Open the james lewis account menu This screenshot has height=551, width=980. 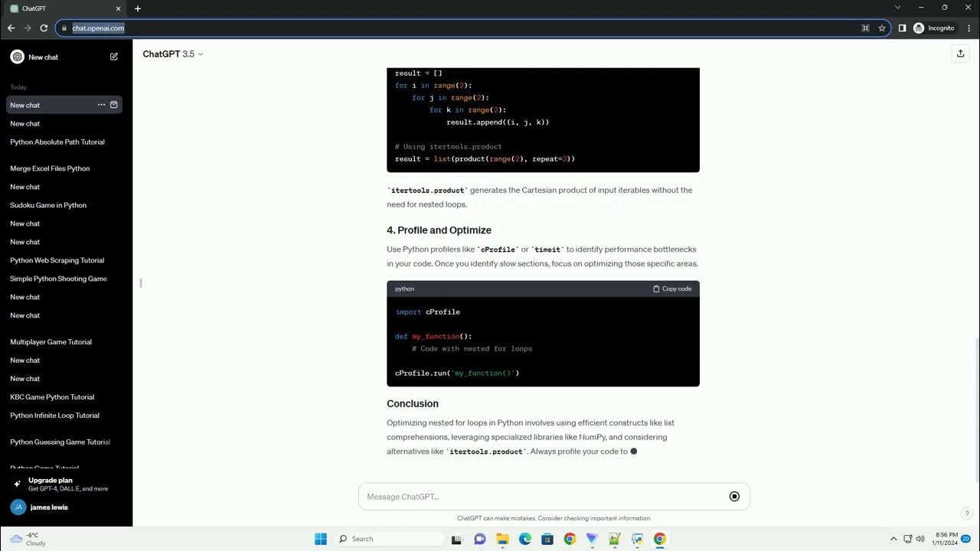pyautogui.click(x=66, y=507)
